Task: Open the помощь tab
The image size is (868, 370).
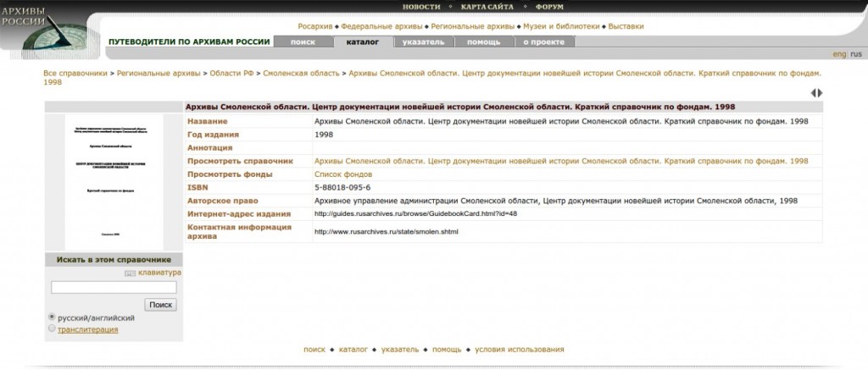Action: pos(483,42)
